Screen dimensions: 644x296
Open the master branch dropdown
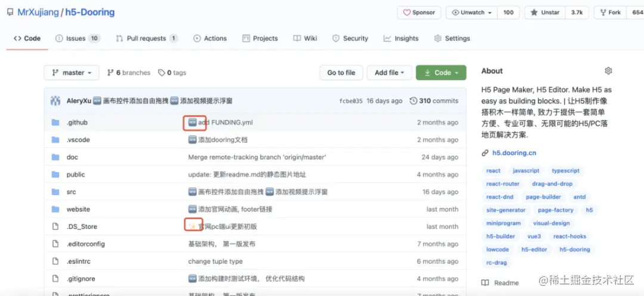[x=72, y=73]
